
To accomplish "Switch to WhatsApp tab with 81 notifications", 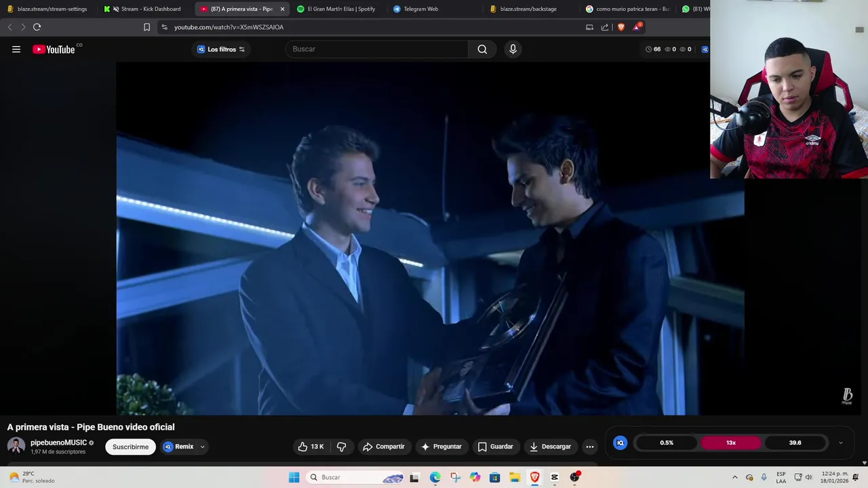I will (694, 9).
